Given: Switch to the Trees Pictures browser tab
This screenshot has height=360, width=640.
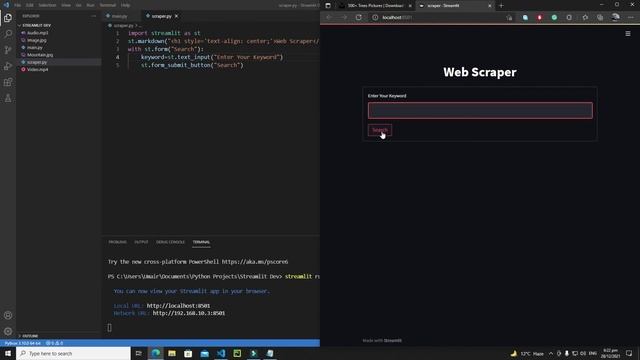Looking at the screenshot, I should pos(375,6).
